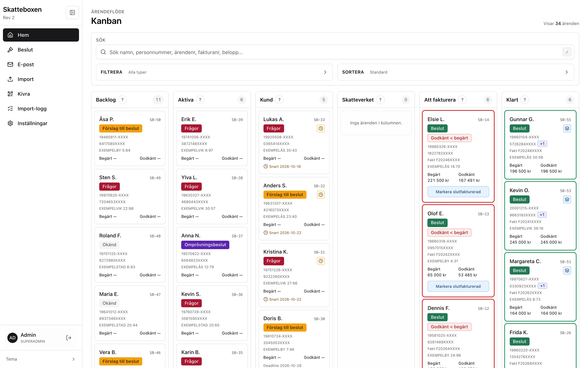Open the Frida K. SB-26 card
The width and height of the screenshot is (588, 368).
(540, 346)
